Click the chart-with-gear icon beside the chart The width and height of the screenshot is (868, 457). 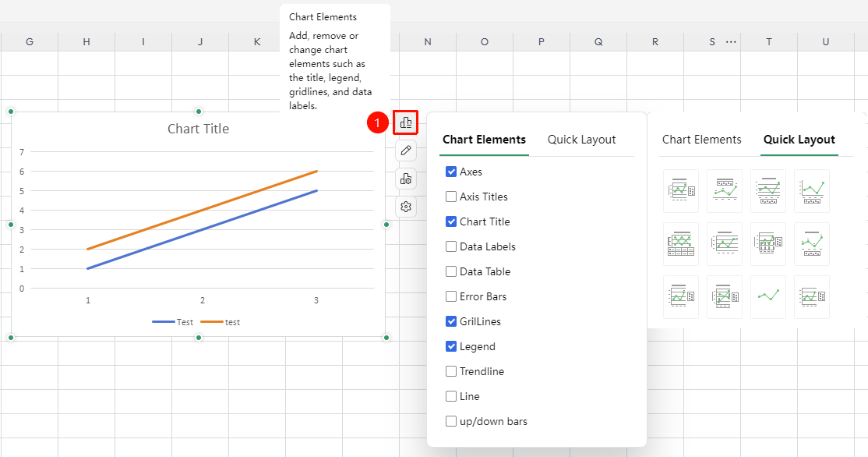point(406,179)
